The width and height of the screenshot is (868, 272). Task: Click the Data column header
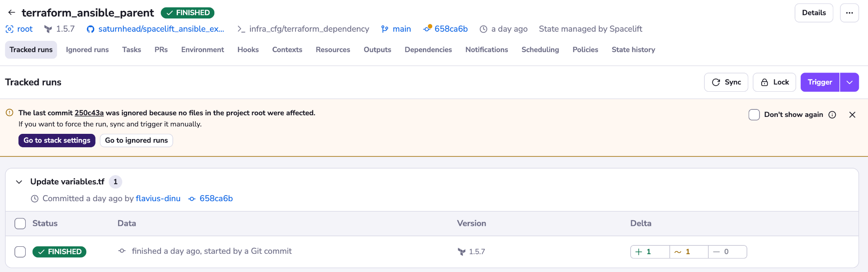pyautogui.click(x=127, y=223)
